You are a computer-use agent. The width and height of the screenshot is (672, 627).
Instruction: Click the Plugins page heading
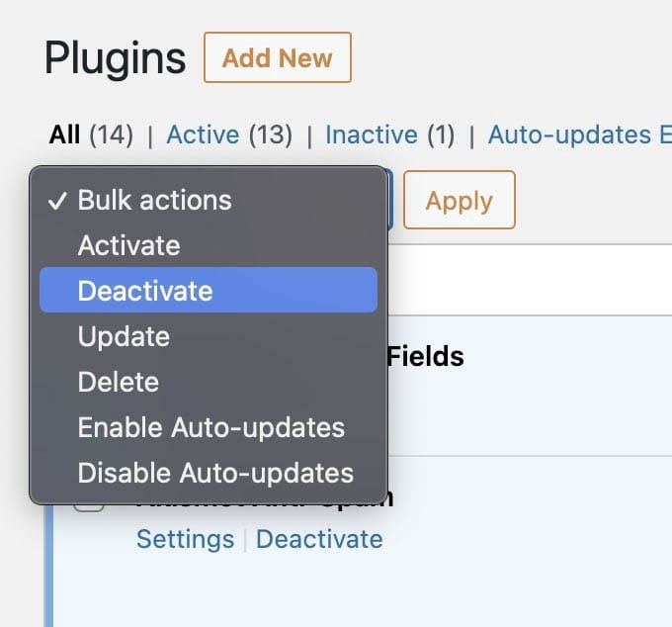(115, 58)
